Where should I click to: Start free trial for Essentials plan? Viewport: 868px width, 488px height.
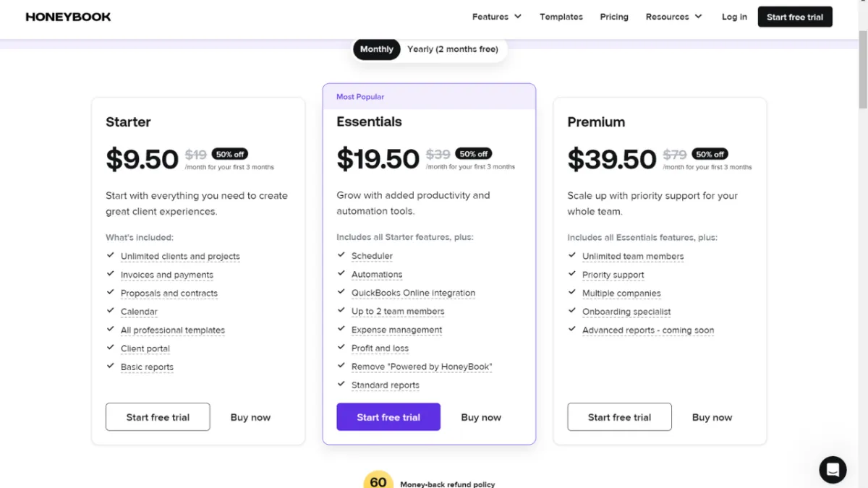pyautogui.click(x=388, y=417)
